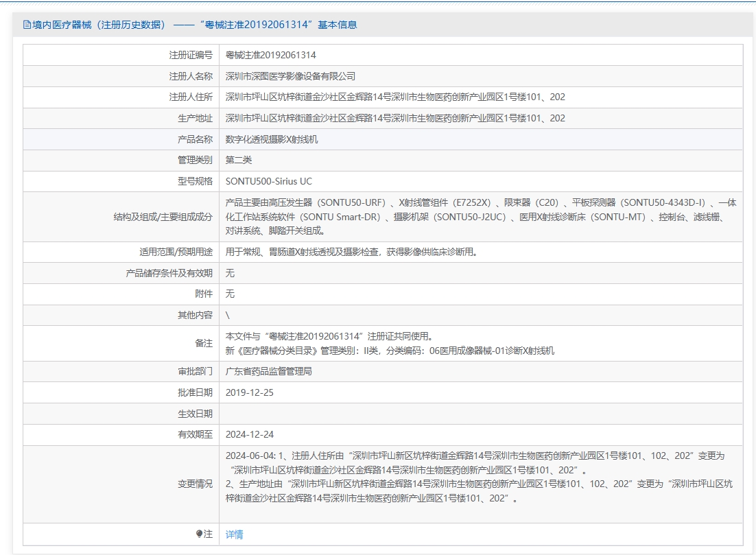The image size is (756, 555).
Task: Click the 附件 row label
Action: point(204,294)
